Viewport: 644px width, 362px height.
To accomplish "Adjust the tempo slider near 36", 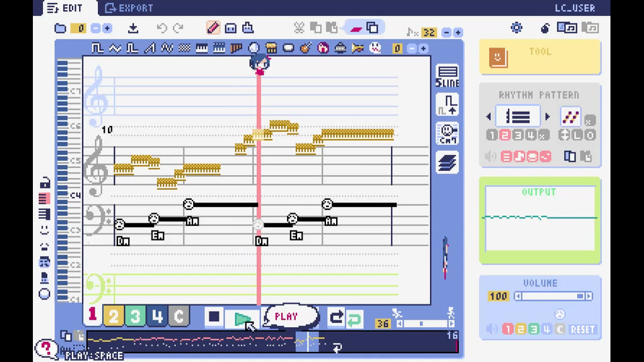I will click(x=425, y=324).
